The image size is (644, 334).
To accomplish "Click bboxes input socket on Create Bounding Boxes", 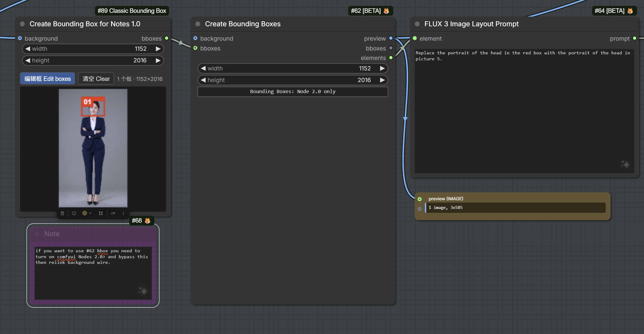I will [195, 48].
